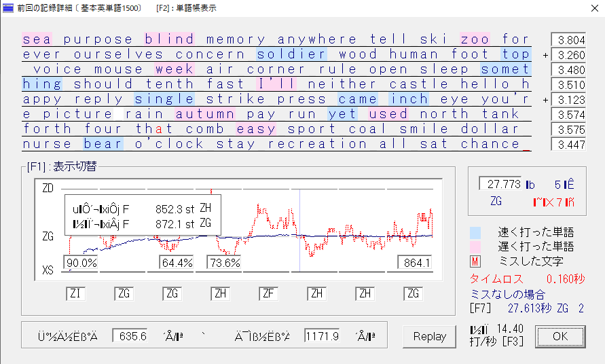Close the record details window
This screenshot has height=364, width=605.
point(595,8)
